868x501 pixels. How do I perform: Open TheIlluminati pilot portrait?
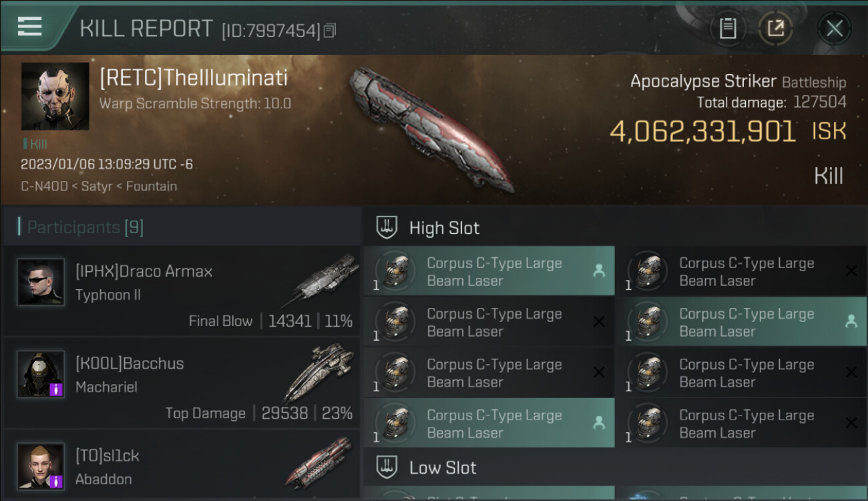coord(55,96)
